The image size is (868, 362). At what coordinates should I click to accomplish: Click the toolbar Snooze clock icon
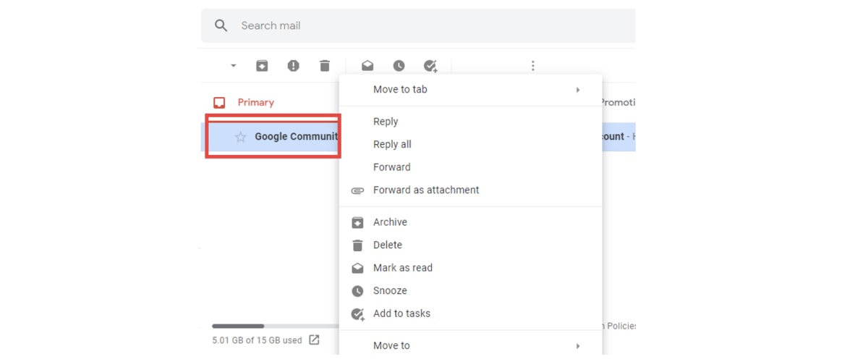point(399,66)
